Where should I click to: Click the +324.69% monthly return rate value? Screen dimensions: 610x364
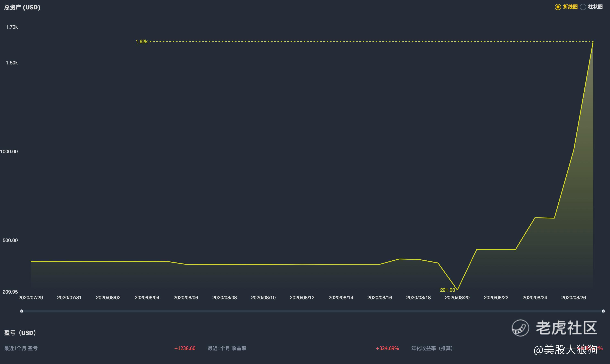tap(387, 348)
